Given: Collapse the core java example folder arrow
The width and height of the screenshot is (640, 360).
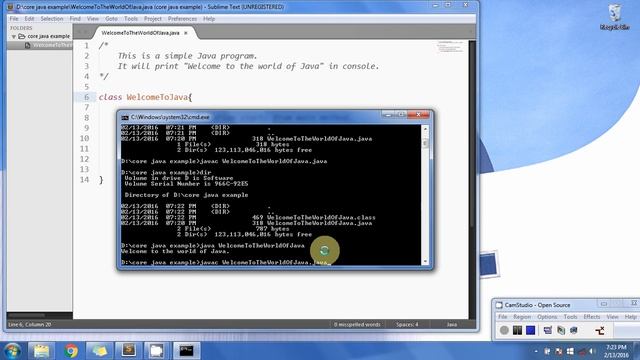Looking at the screenshot, I should (x=14, y=36).
